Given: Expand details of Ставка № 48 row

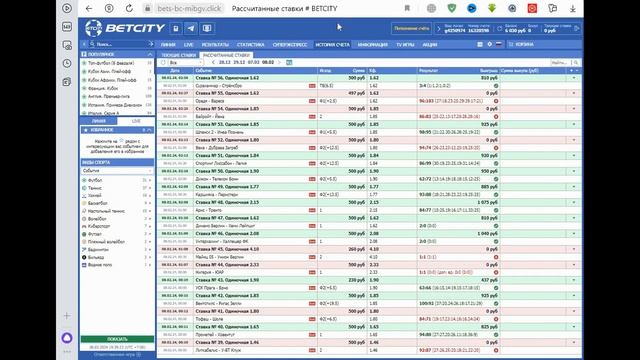Looking at the screenshot, I should pos(573,202).
